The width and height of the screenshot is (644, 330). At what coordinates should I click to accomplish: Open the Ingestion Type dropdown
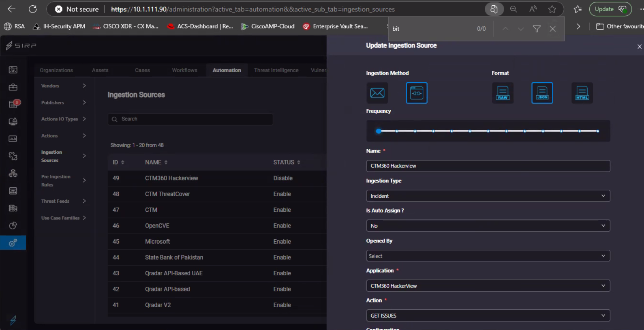[488, 196]
